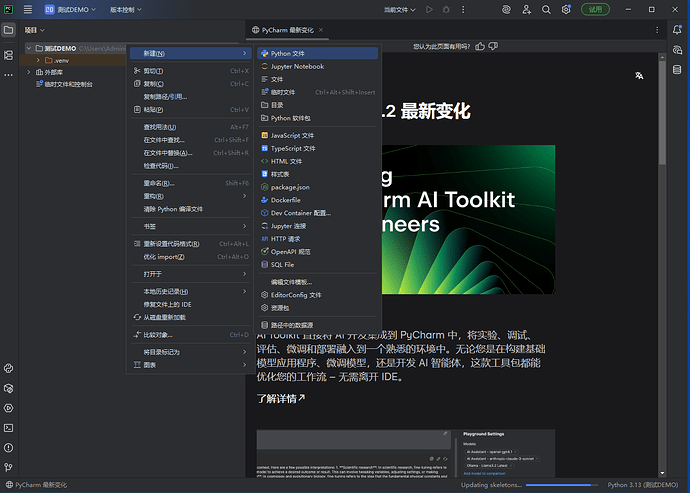Click the 了解详情 link
The height and width of the screenshot is (493, 690).
pyautogui.click(x=281, y=398)
